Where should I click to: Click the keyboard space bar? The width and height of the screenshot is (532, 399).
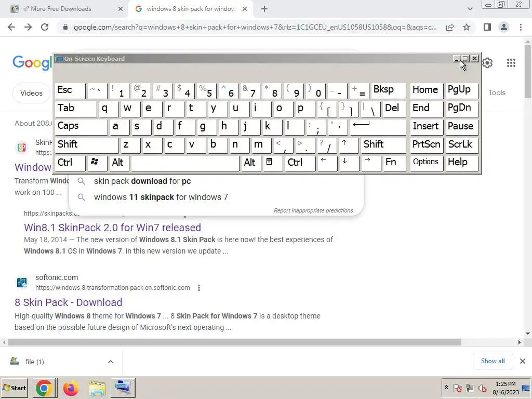[x=185, y=163]
